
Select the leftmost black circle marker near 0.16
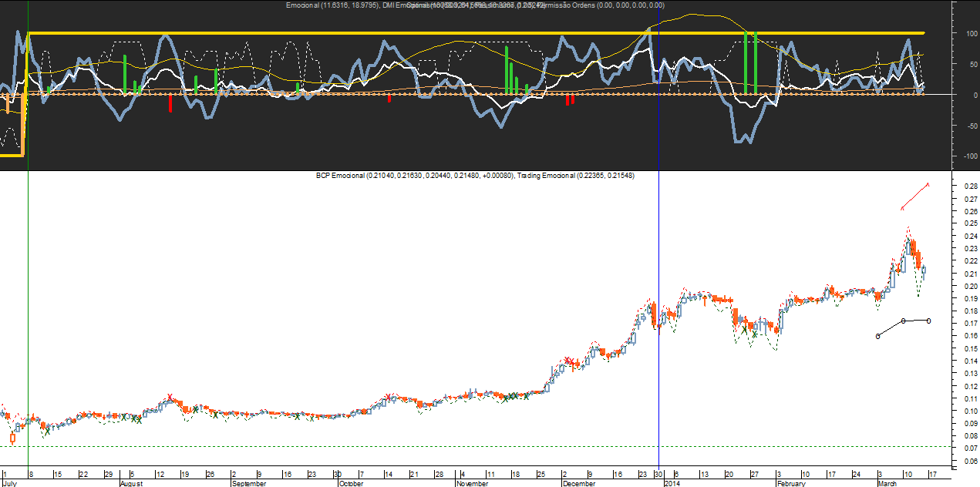coord(878,336)
